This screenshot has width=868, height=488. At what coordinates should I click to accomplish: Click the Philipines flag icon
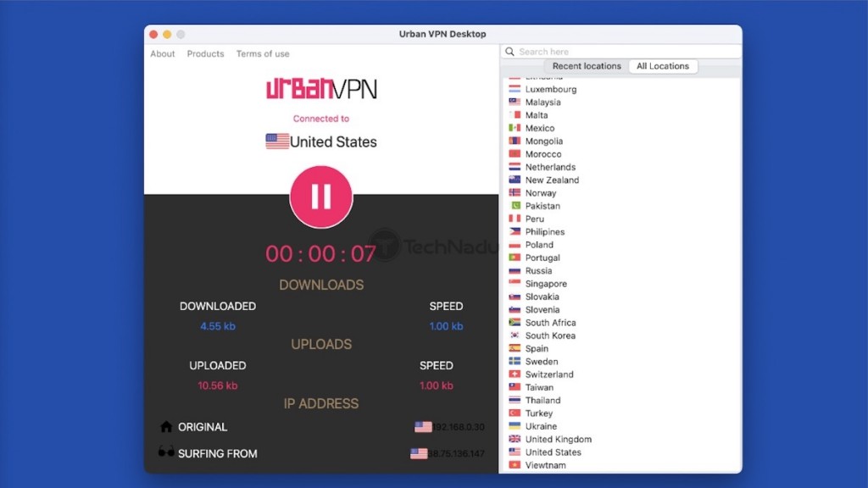point(515,232)
